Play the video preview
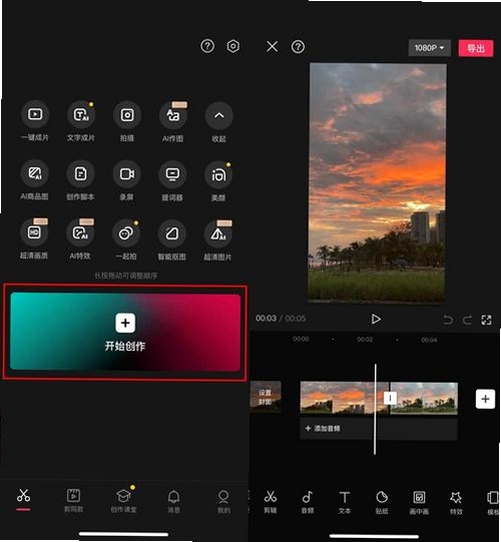The width and height of the screenshot is (501, 542). [375, 319]
